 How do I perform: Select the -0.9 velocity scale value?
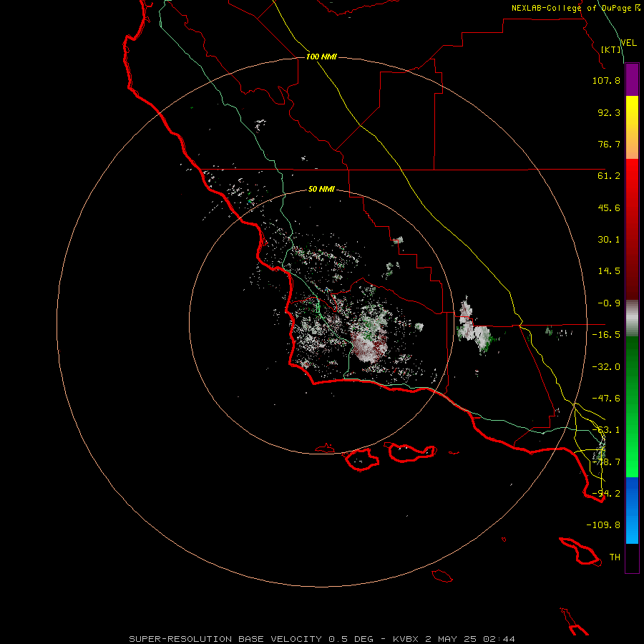(x=609, y=303)
